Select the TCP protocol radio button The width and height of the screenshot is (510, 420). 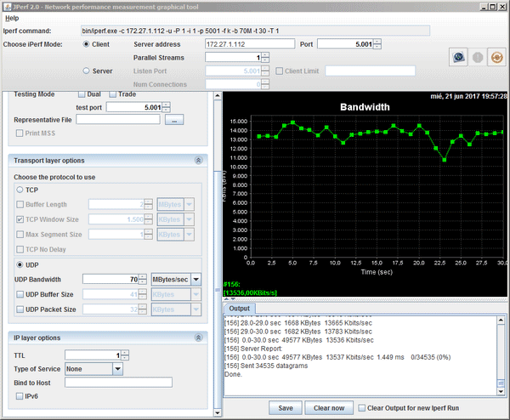point(20,190)
